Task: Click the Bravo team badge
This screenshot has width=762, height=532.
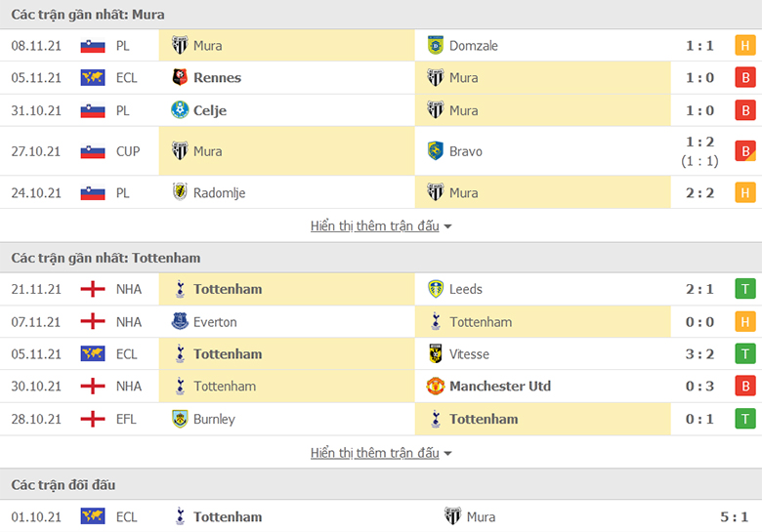Action: coord(436,151)
